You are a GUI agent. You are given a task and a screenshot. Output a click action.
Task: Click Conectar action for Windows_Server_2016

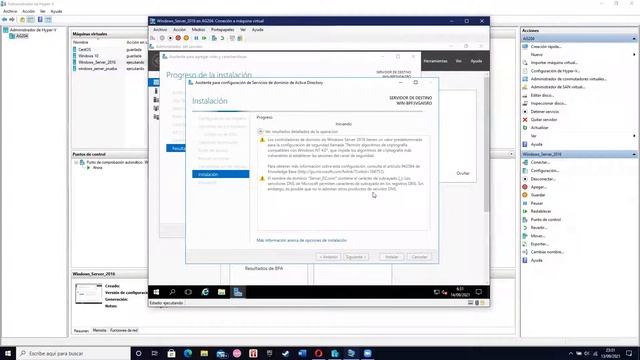(540, 162)
